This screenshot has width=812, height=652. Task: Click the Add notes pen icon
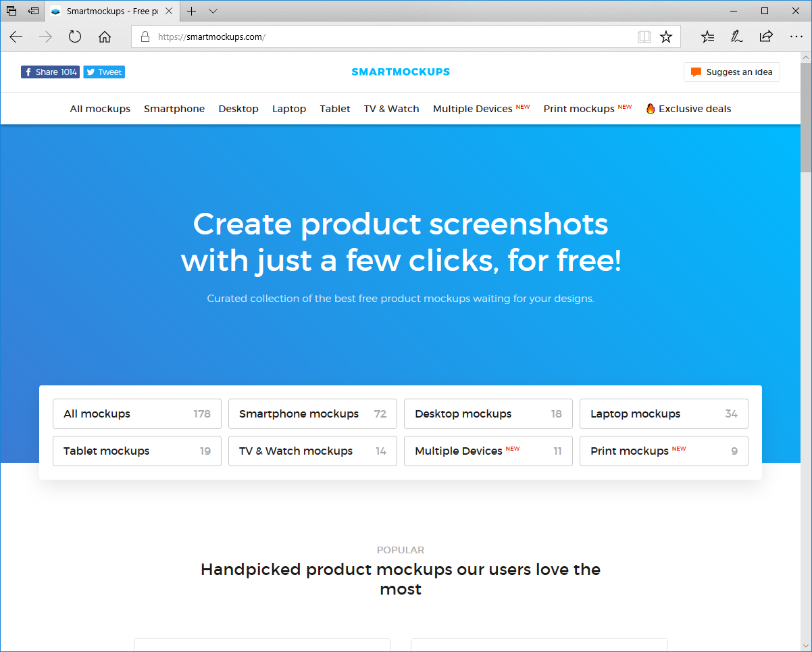pos(737,37)
